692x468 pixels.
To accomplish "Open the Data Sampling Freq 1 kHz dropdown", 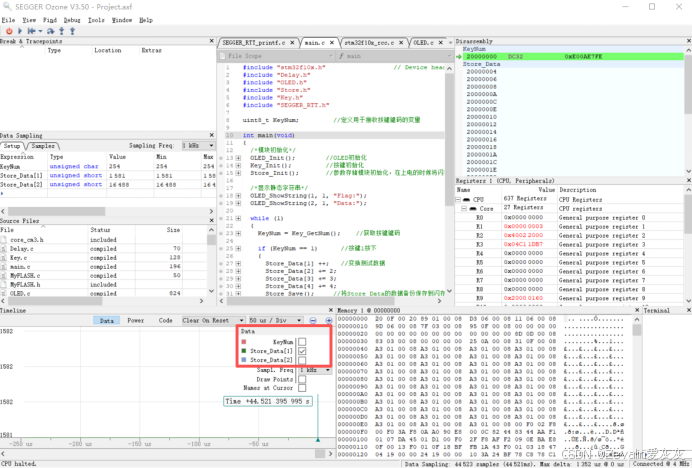I will (x=198, y=145).
